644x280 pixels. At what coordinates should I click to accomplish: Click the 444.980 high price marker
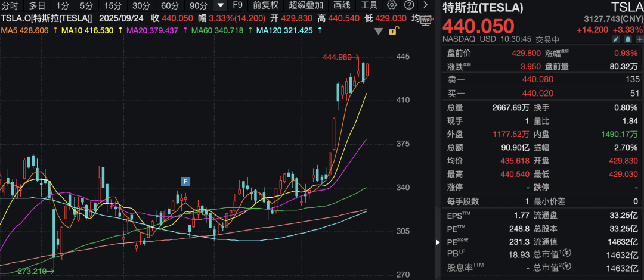pyautogui.click(x=337, y=57)
